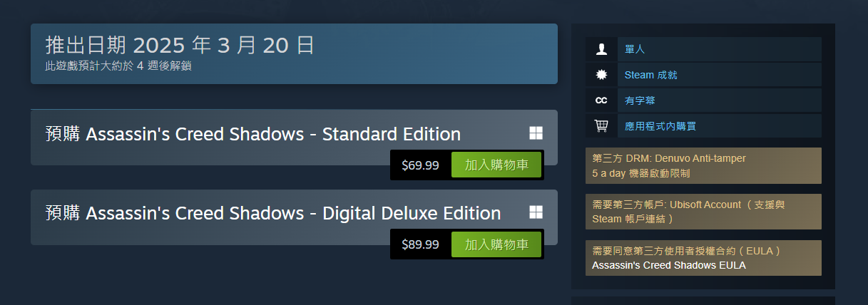
Task: Click the Standard Edition pre-purchase title
Action: pyautogui.click(x=252, y=134)
